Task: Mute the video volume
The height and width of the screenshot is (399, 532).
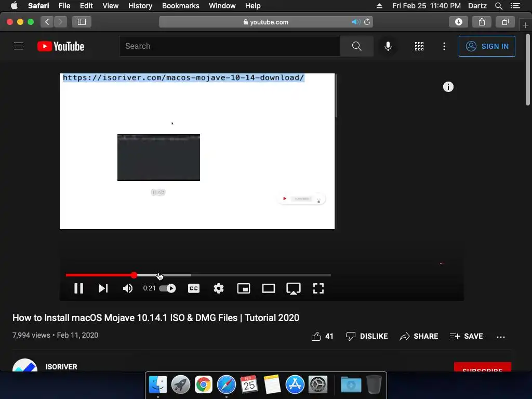Action: (128, 288)
